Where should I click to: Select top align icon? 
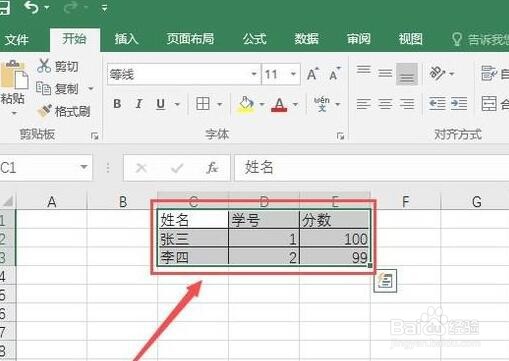363,70
